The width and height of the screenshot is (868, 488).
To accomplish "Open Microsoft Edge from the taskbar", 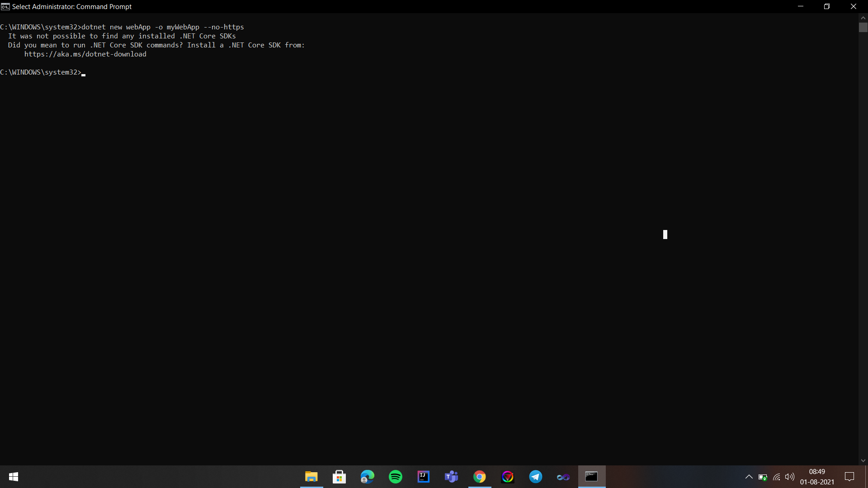I will coord(367,477).
